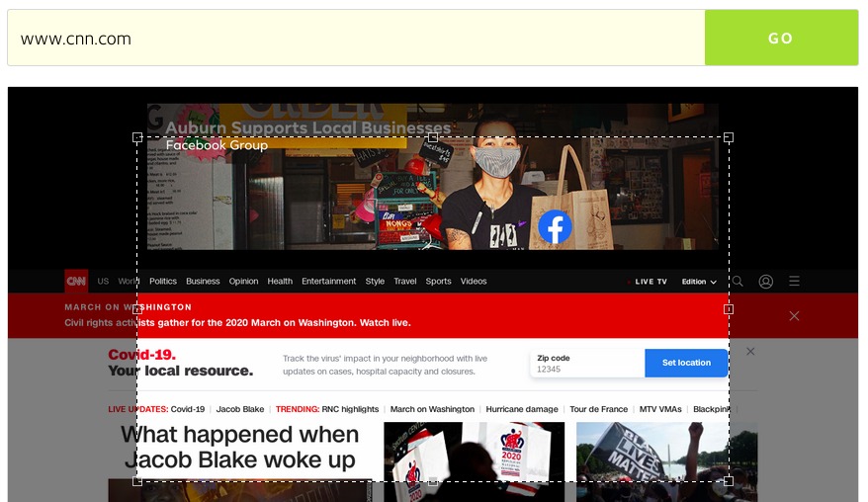This screenshot has height=502, width=868.
Task: Open the RNC highlights trending link
Action: (350, 409)
